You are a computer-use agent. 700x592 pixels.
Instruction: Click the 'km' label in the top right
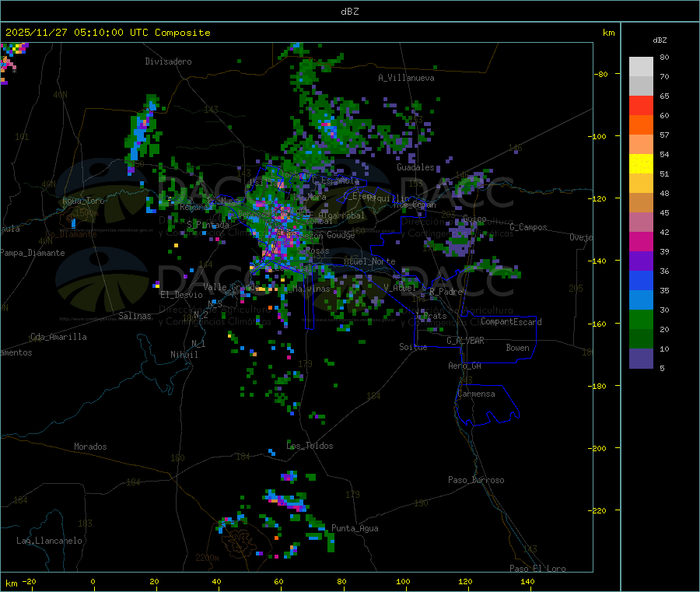point(608,33)
